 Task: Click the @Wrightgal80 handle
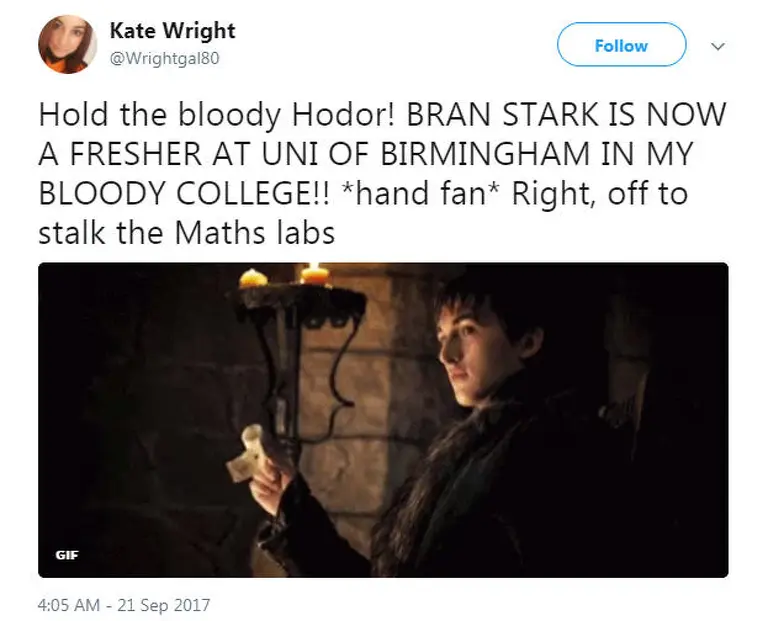pos(162,58)
